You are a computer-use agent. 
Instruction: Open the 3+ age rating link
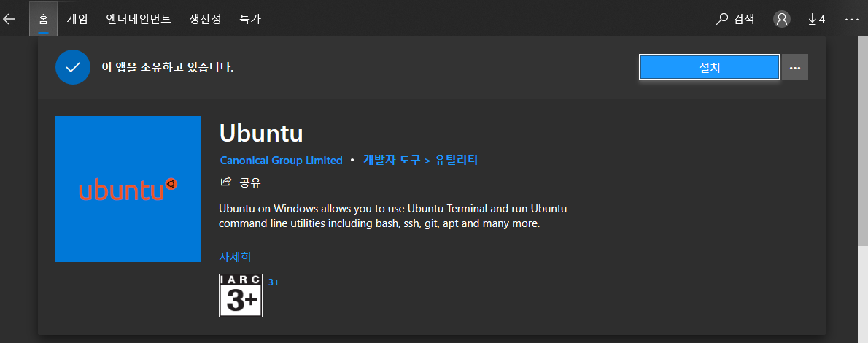click(x=274, y=282)
